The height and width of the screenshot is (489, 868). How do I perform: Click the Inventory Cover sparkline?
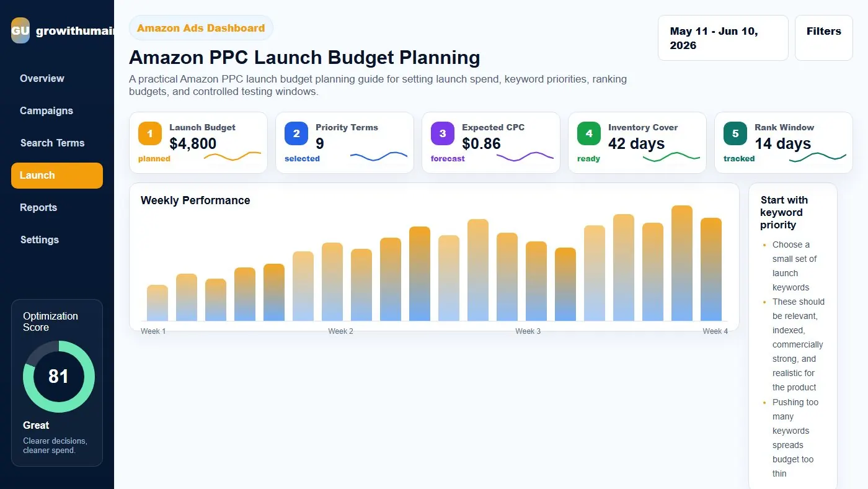(x=671, y=157)
